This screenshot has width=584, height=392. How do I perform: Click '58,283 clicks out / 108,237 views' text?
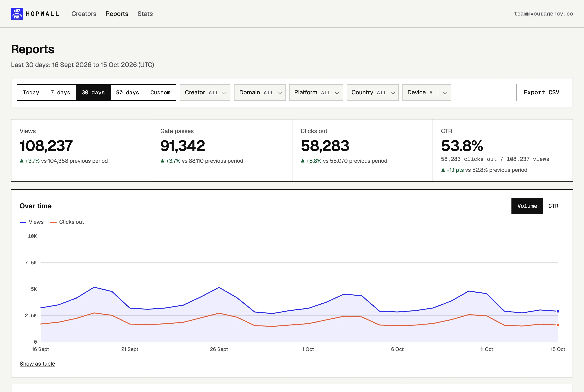495,159
